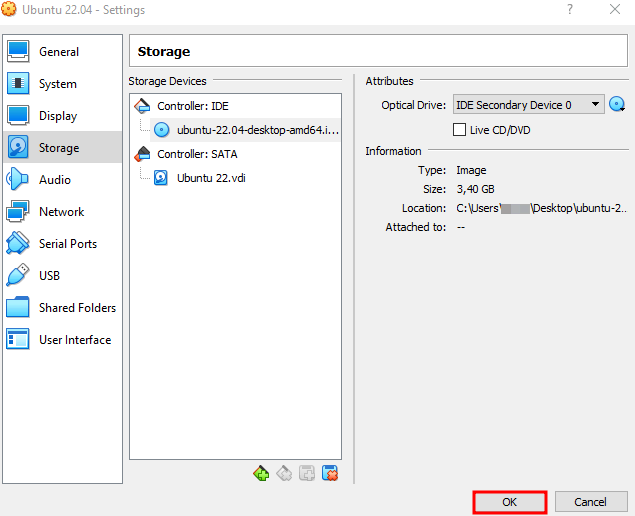This screenshot has height=516, width=635.
Task: Click the Storage disk icon in sidebar
Action: pyautogui.click(x=18, y=147)
